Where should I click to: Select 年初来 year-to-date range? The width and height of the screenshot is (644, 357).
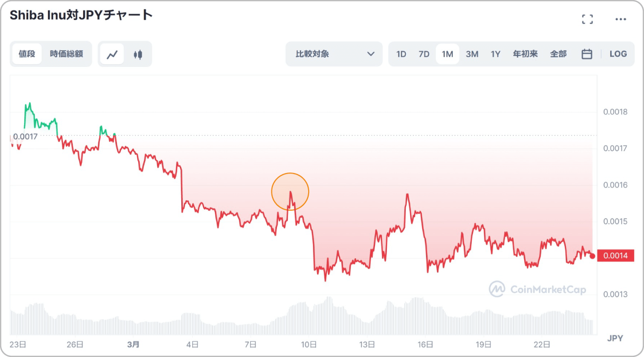click(x=525, y=54)
